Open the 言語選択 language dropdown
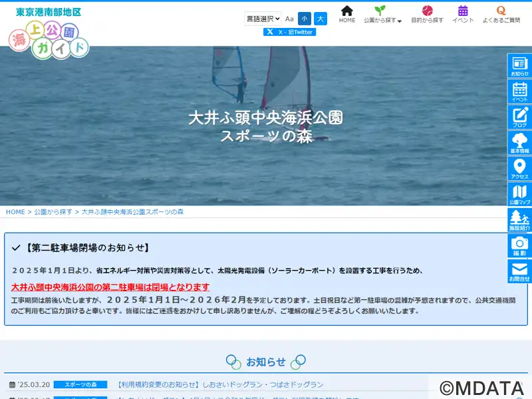532x399 pixels. click(263, 19)
